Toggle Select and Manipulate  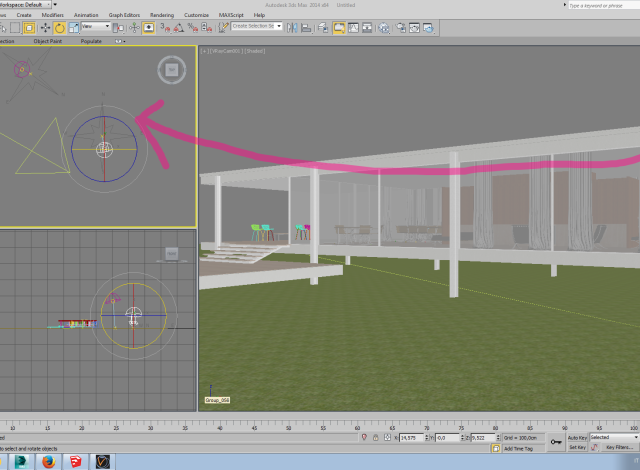click(x=134, y=28)
